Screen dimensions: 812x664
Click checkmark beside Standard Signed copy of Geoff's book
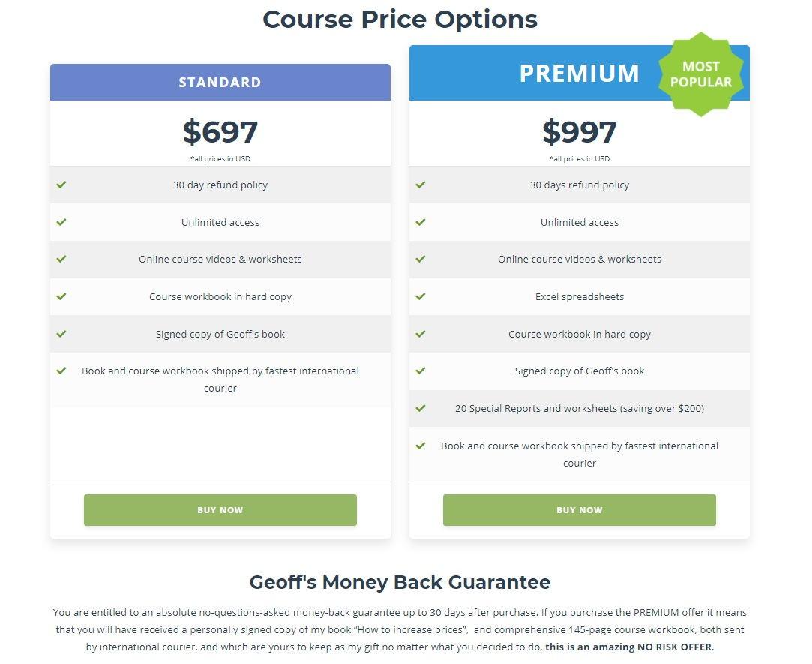[x=61, y=334]
